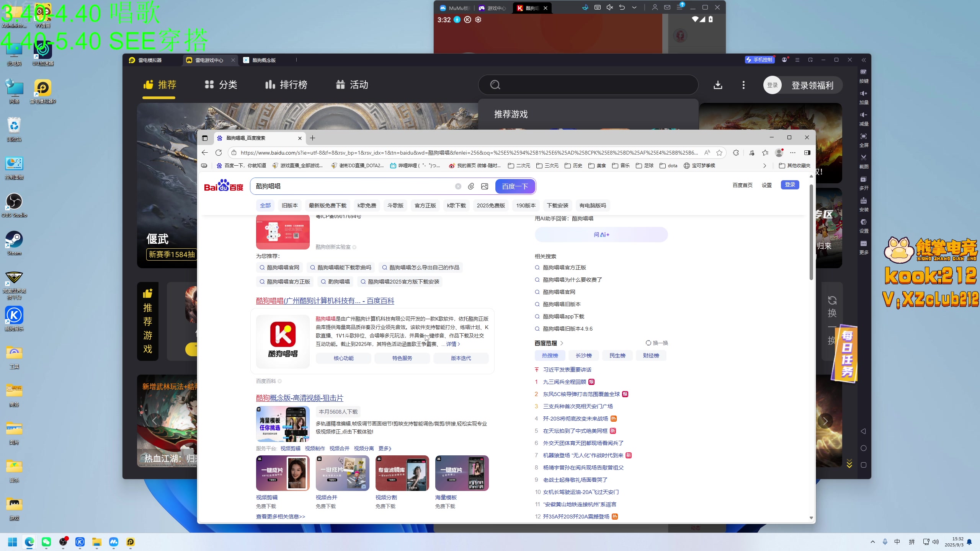Open 按键 key mapping in LDPlayer sidebar
980x551 pixels.
864,75
